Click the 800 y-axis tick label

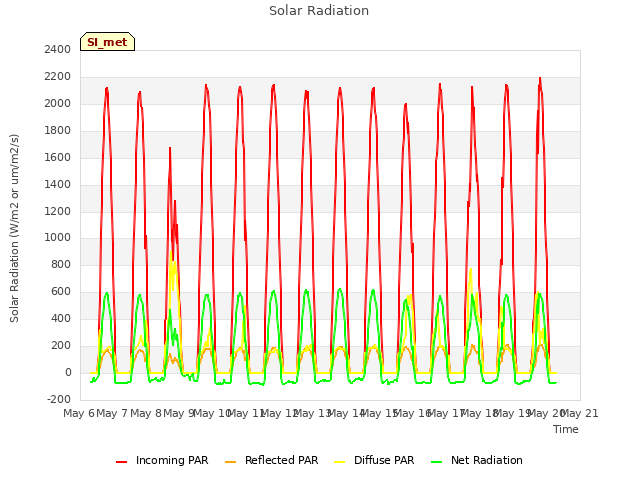(61, 265)
